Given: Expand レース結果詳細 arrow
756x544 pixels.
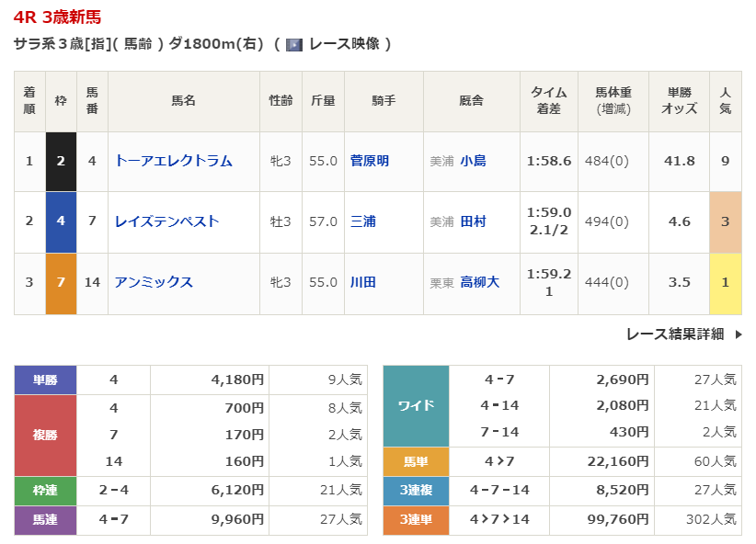Looking at the screenshot, I should pyautogui.click(x=738, y=334).
